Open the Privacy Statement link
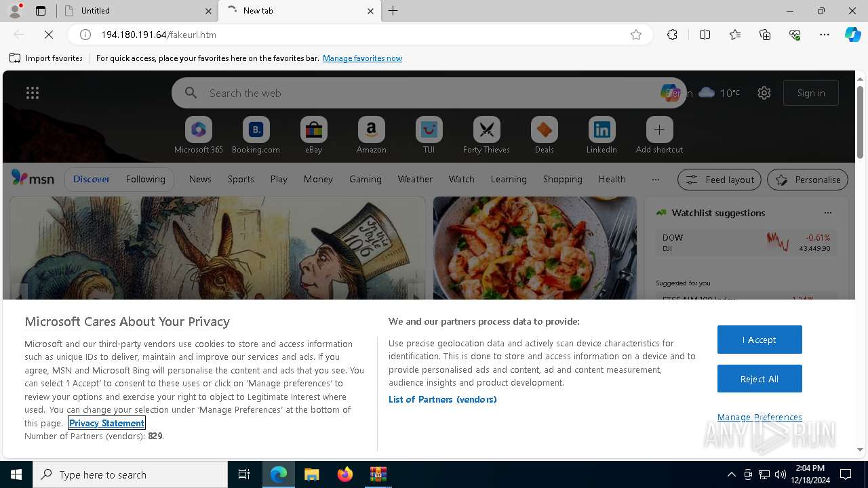 [106, 423]
